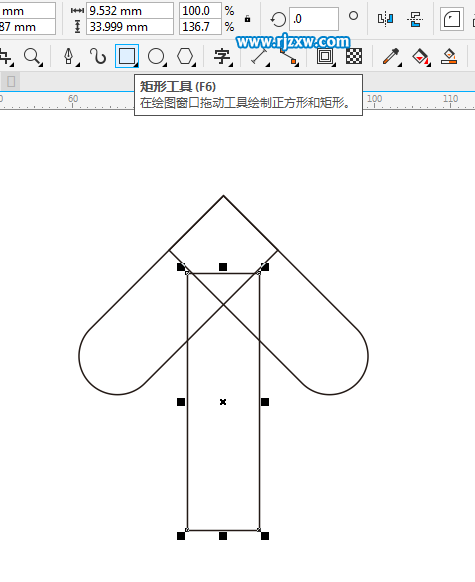
Task: Toggle the lock ratio padlock
Action: pyautogui.click(x=248, y=19)
